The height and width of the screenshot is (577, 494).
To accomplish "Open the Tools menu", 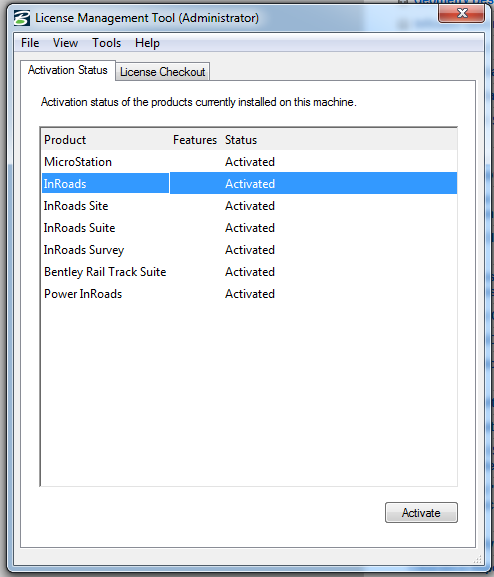I will click(106, 43).
